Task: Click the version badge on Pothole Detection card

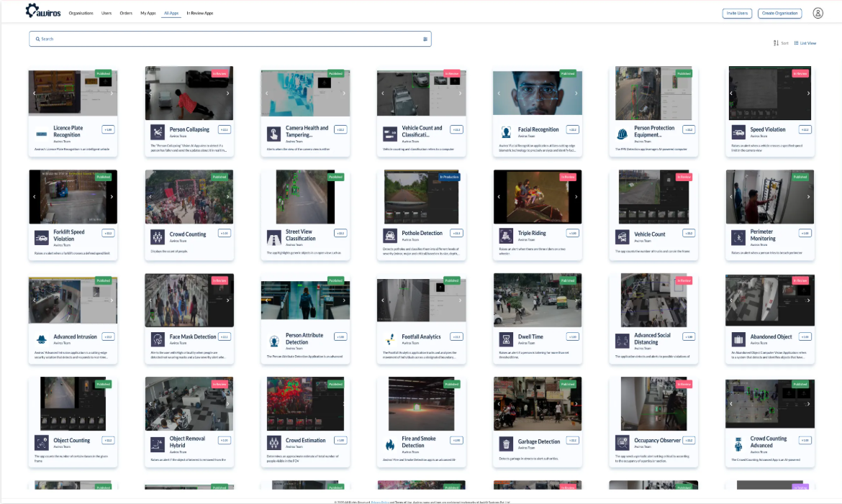Action: (456, 233)
